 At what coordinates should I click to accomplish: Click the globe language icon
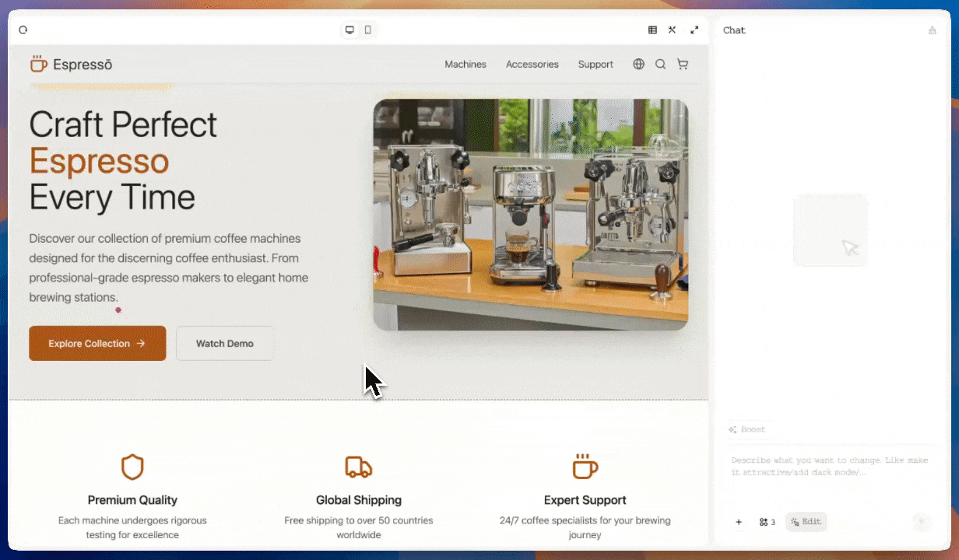639,65
